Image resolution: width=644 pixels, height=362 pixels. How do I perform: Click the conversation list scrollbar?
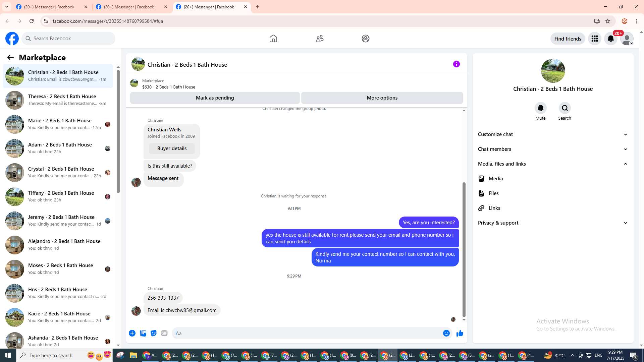(x=118, y=131)
